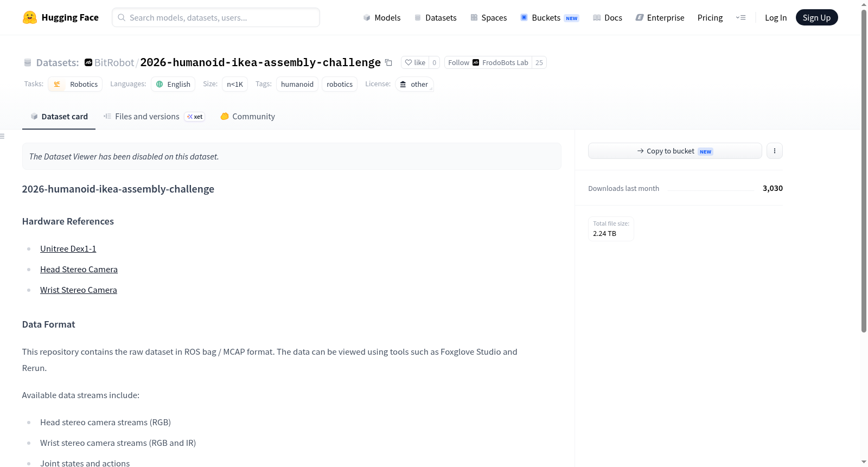Click the xet storage badge

(x=195, y=117)
